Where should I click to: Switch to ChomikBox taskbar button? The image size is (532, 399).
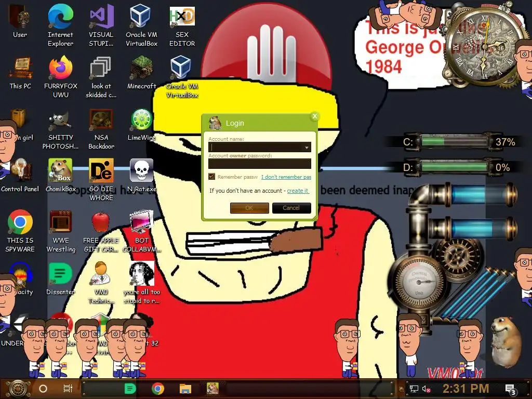tap(212, 389)
